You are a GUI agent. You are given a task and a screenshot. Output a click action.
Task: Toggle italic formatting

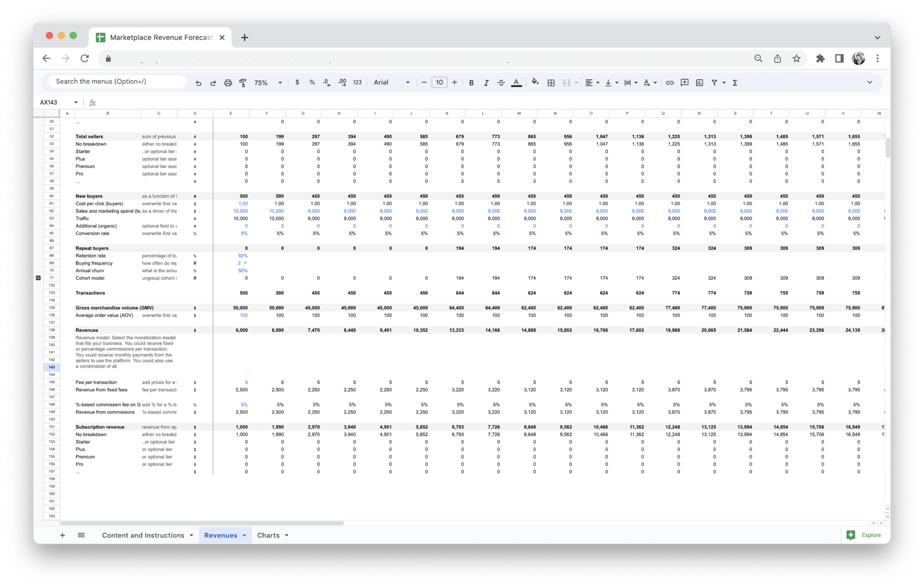[x=486, y=82]
